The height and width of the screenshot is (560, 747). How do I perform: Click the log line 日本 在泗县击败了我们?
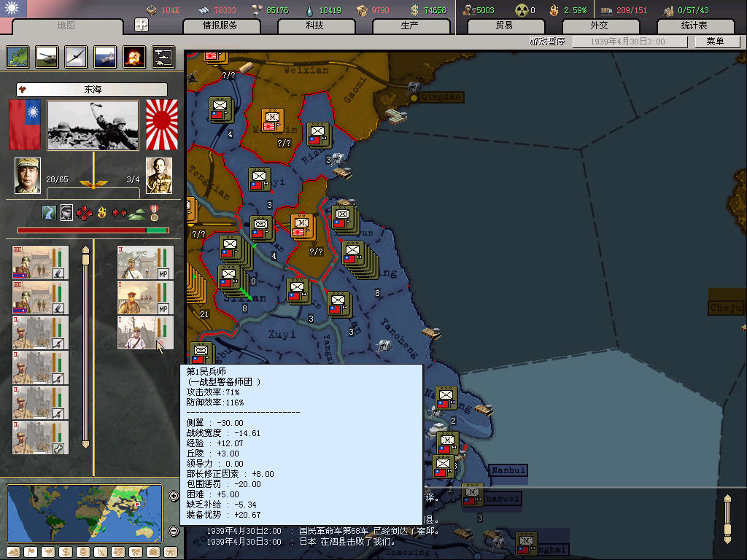(347, 542)
